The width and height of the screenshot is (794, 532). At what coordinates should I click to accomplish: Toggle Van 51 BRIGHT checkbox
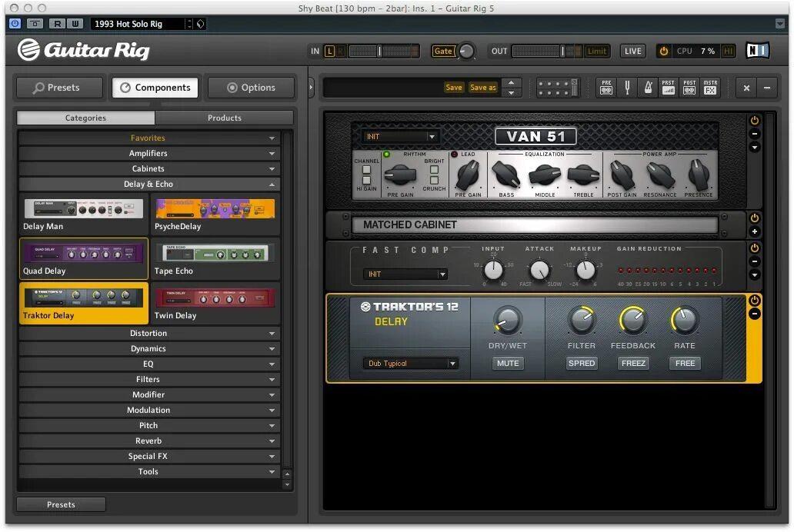coord(434,170)
